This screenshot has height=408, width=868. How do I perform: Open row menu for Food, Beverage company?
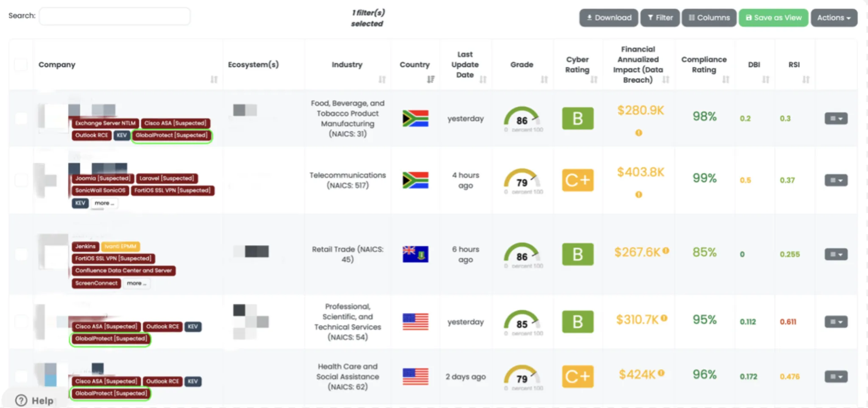pyautogui.click(x=836, y=119)
